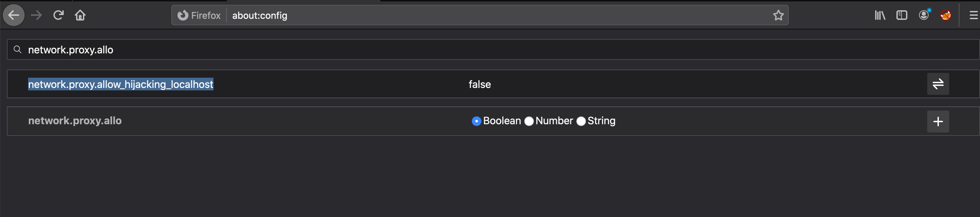Viewport: 980px width, 217px height.
Task: Reload the about:config page
Action: pyautogui.click(x=58, y=15)
